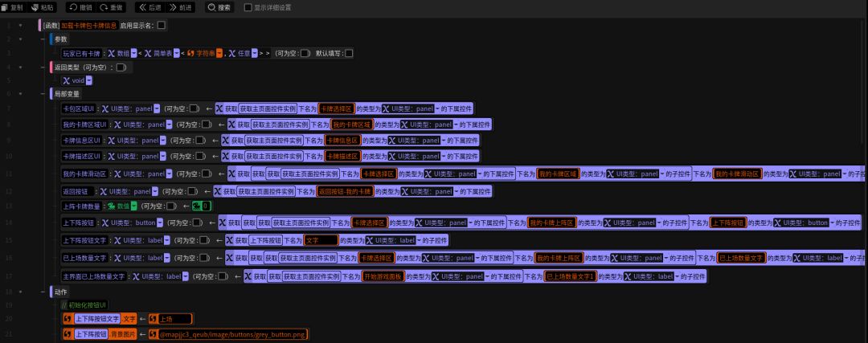Toggle the 默认填写 checkbox
This screenshot has width=868, height=343.
point(349,54)
